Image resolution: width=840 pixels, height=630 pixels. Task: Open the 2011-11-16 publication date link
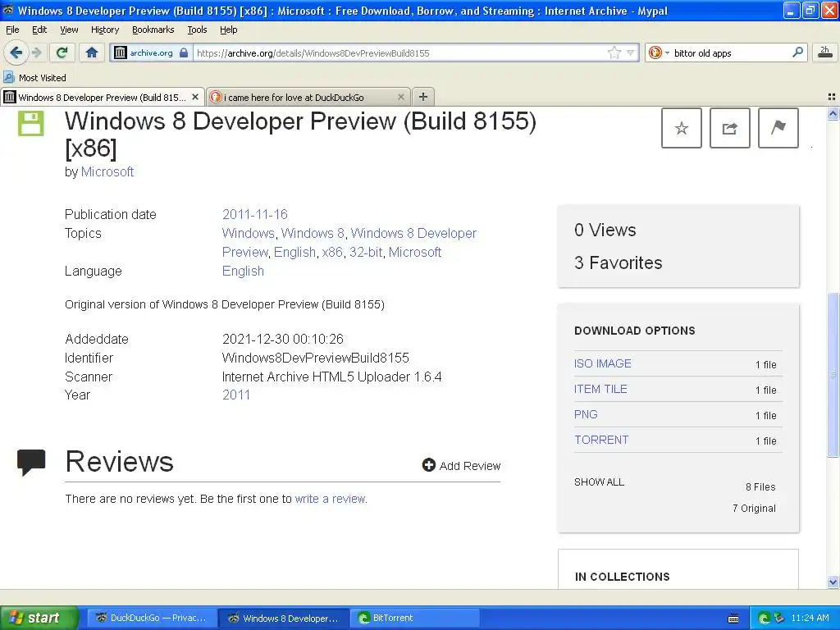pos(255,214)
